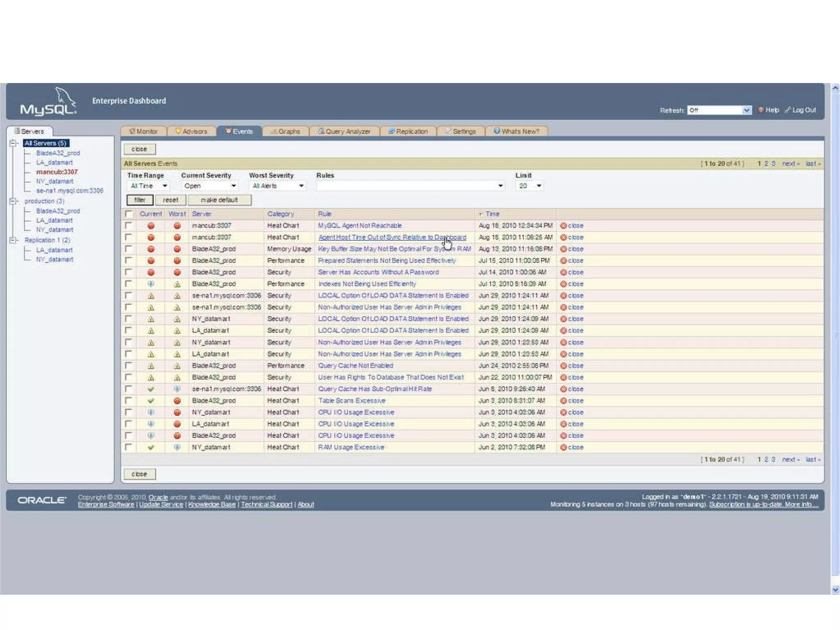Click the Help icon in header

click(x=760, y=110)
